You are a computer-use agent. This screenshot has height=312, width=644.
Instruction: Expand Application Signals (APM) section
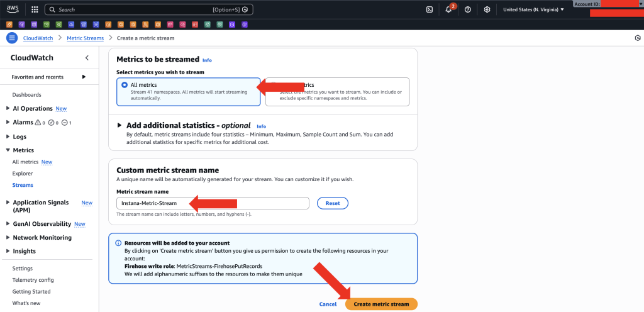tap(8, 203)
